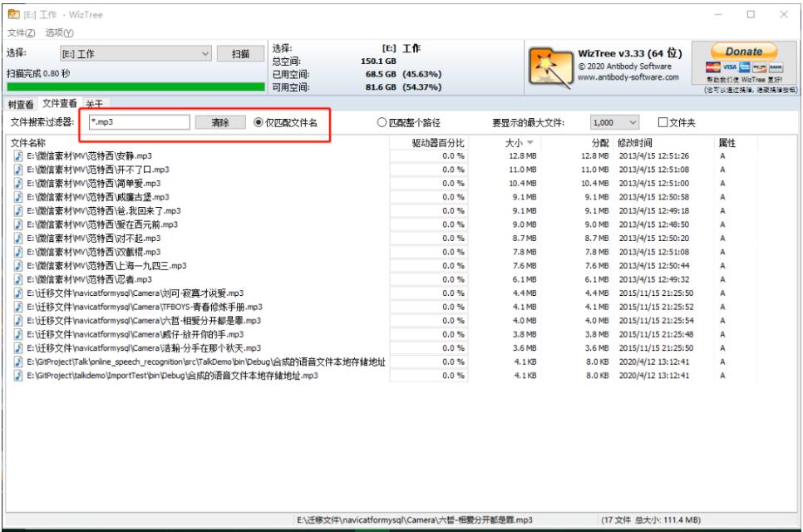Click mp3 icon beside 刘可-寂寞才说爱.mp3
The image size is (803, 532).
click(18, 293)
